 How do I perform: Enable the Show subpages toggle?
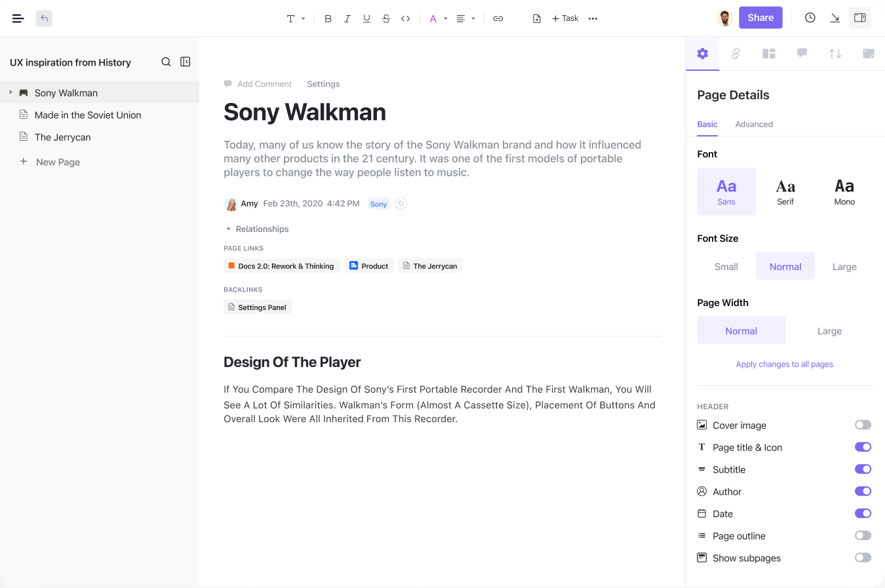click(863, 558)
